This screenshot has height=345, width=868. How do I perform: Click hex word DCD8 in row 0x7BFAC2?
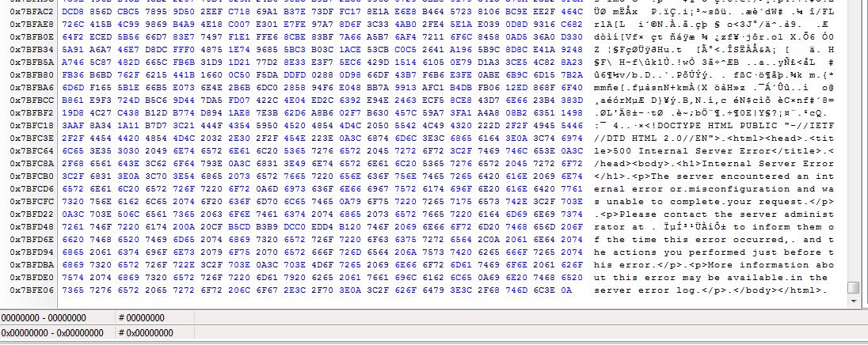tap(73, 11)
